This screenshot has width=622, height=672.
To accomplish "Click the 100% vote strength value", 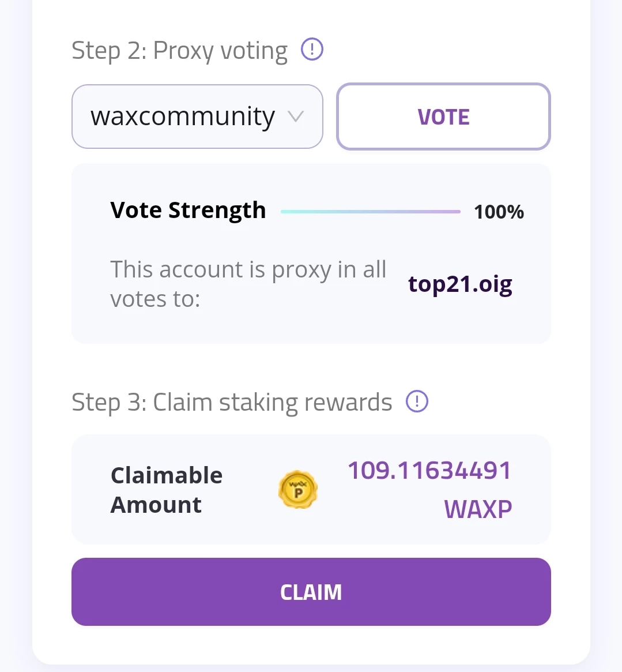I will coord(499,212).
